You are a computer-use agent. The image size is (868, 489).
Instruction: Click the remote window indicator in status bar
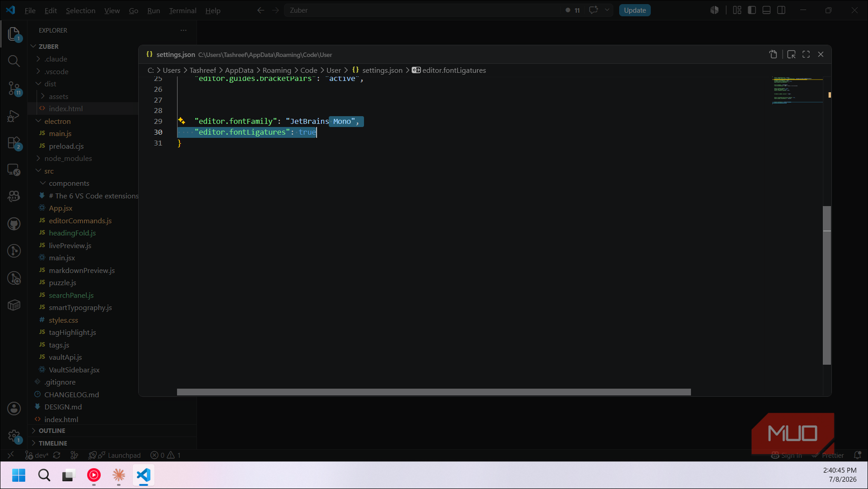coord(11,455)
